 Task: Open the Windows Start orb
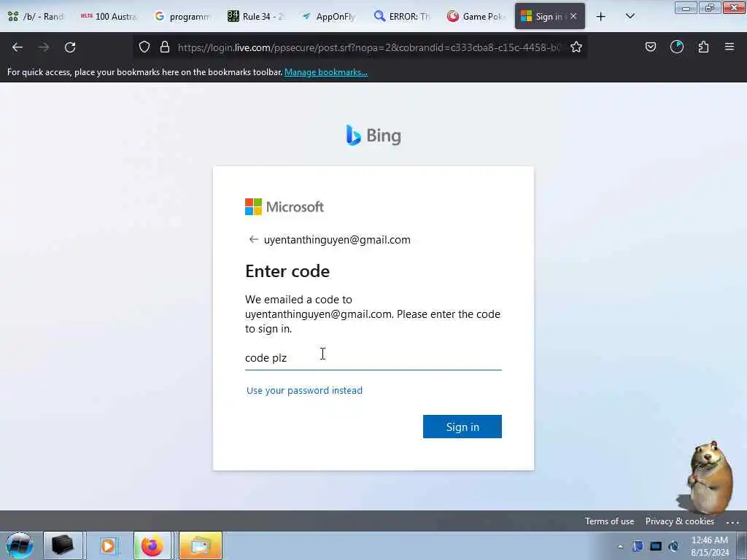coord(20,545)
